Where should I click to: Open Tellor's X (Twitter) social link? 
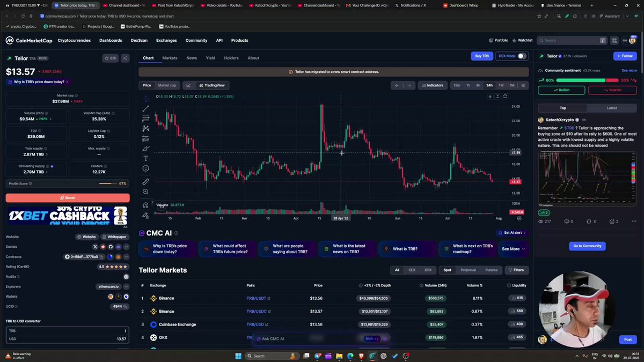click(x=96, y=247)
